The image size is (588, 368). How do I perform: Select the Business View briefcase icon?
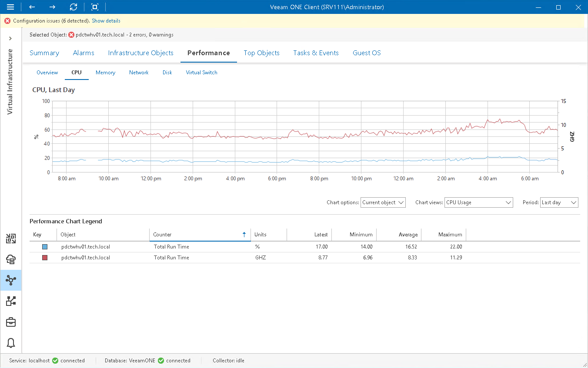tap(11, 322)
